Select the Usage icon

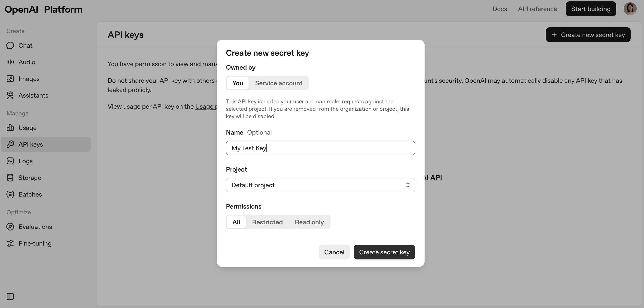pyautogui.click(x=10, y=128)
